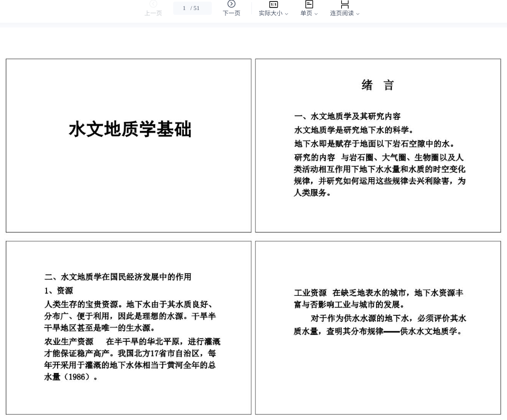Click the continuous reading icon
Viewport: 507px width, 420px height.
pyautogui.click(x=344, y=4)
